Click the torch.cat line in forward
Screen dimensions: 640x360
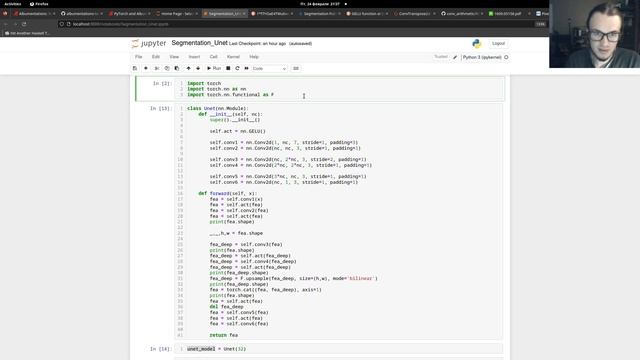tap(266, 290)
